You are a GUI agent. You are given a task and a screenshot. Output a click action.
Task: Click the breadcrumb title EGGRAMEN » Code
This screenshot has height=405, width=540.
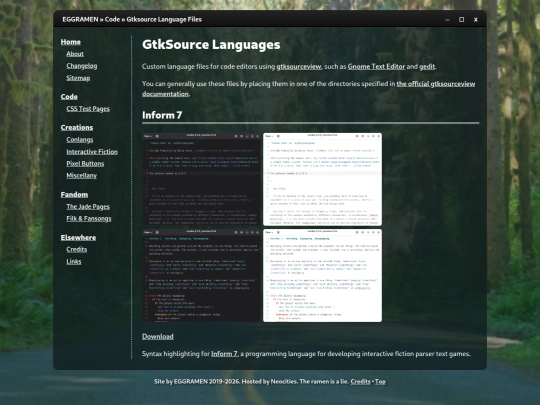91,19
